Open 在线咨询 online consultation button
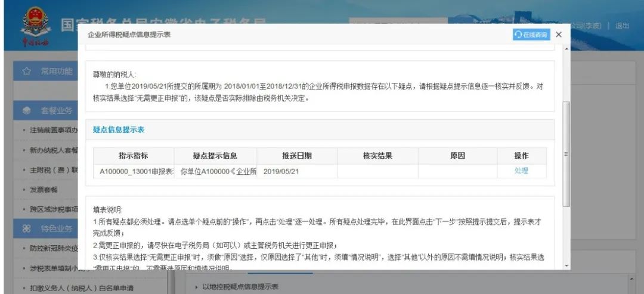The width and height of the screenshot is (644, 294). [531, 35]
